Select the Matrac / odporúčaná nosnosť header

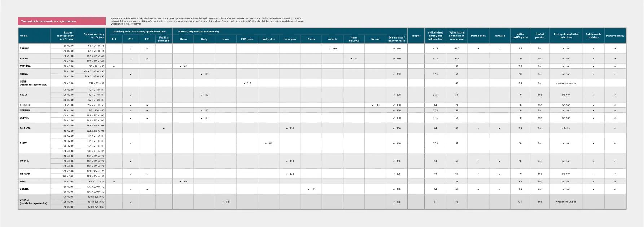pyautogui.click(x=199, y=32)
